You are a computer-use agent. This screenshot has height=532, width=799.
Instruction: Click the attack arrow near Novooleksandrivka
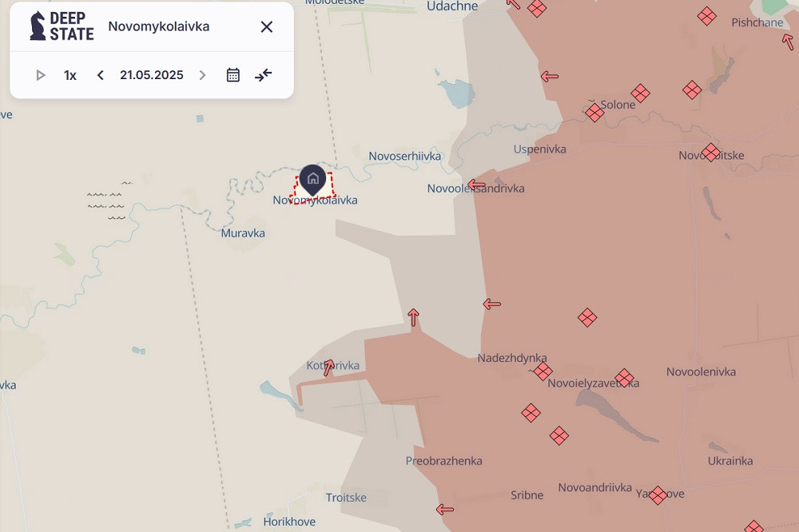click(x=477, y=185)
